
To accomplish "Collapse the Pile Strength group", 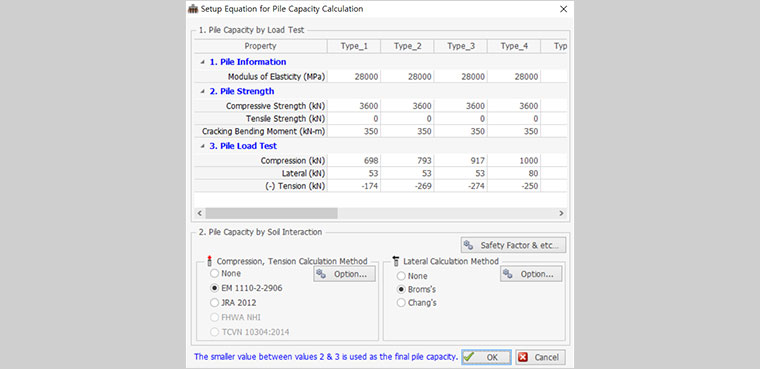I will pyautogui.click(x=202, y=91).
